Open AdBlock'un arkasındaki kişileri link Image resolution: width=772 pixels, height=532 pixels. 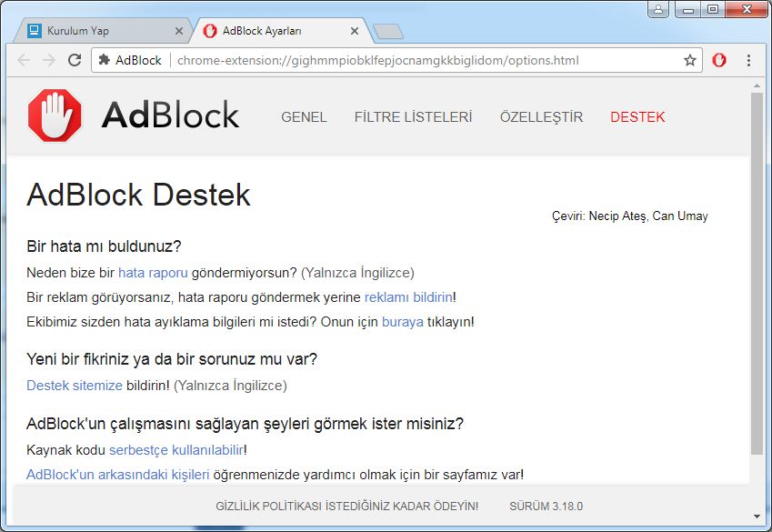[117, 475]
